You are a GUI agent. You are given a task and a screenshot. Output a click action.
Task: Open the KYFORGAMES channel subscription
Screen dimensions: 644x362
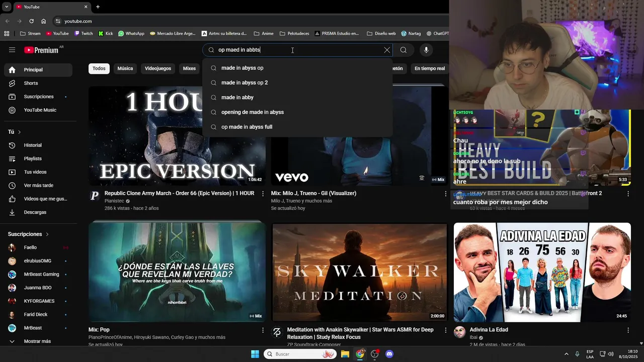click(x=38, y=301)
